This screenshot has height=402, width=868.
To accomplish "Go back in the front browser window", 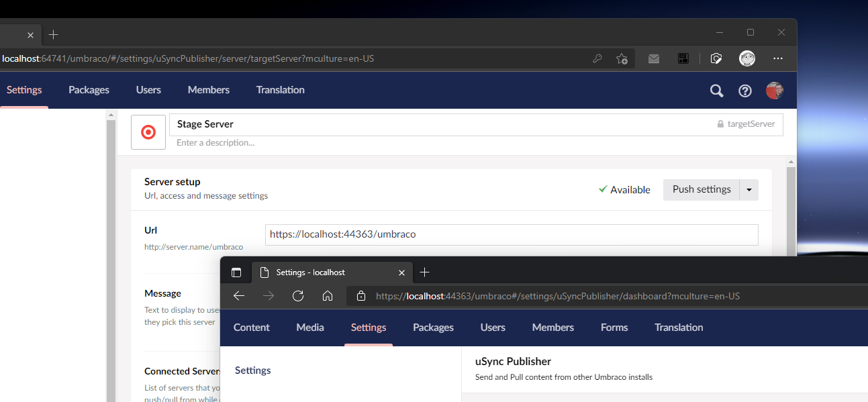I will [x=239, y=296].
